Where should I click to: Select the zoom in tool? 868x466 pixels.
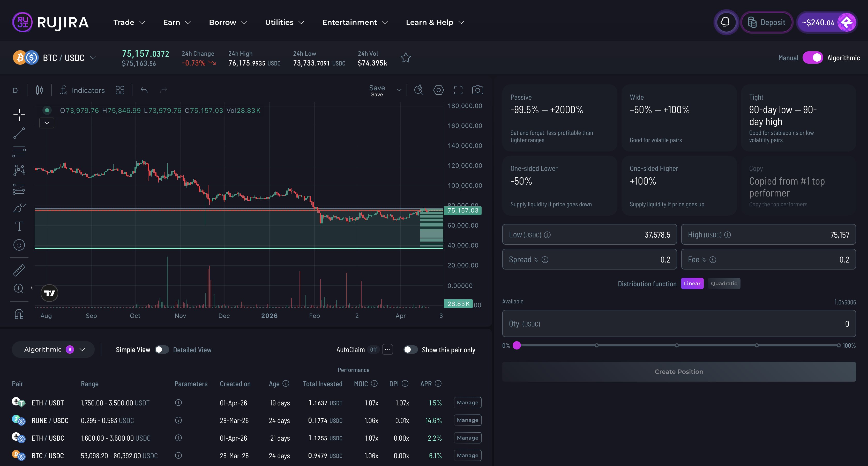click(x=19, y=288)
